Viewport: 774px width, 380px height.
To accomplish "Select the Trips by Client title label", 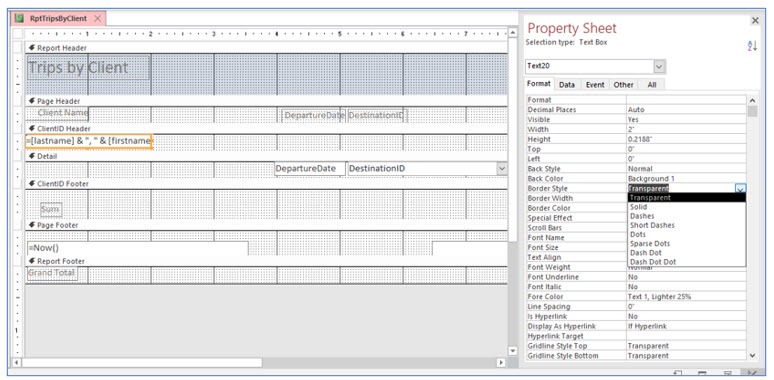I will point(88,68).
